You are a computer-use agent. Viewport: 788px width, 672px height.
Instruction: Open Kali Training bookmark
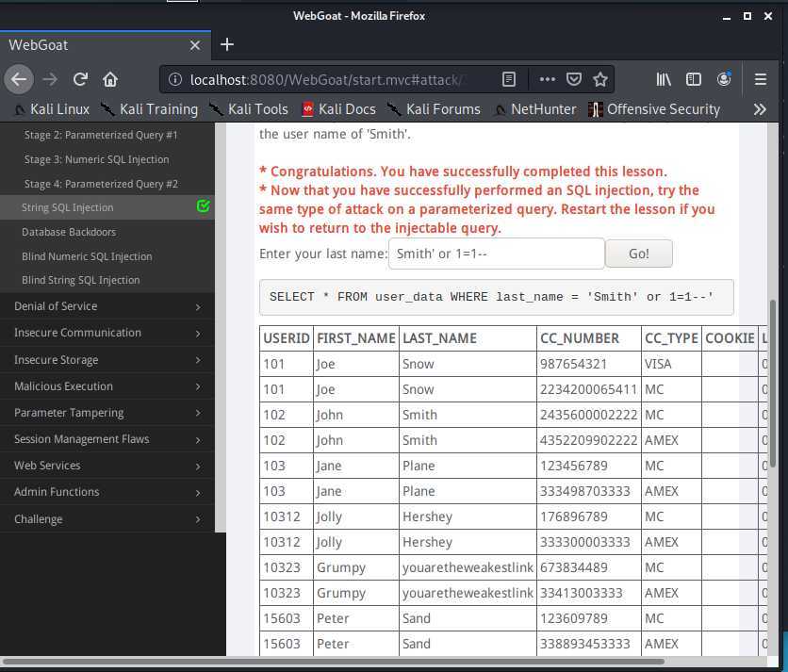point(149,109)
